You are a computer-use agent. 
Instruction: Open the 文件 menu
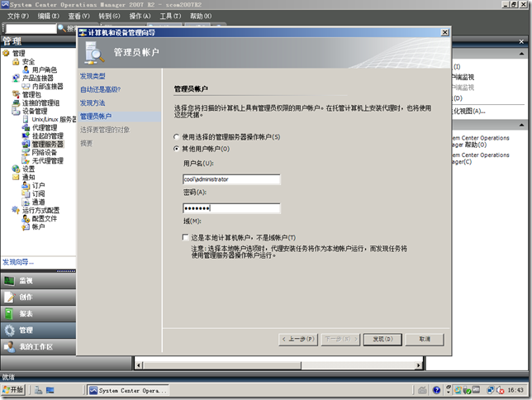click(17, 16)
